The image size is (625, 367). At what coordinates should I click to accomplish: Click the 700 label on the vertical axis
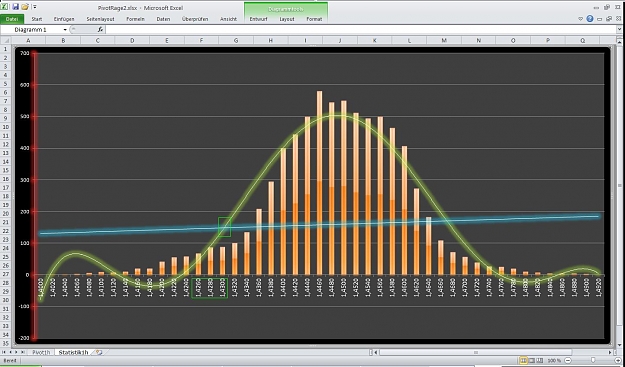coord(25,53)
